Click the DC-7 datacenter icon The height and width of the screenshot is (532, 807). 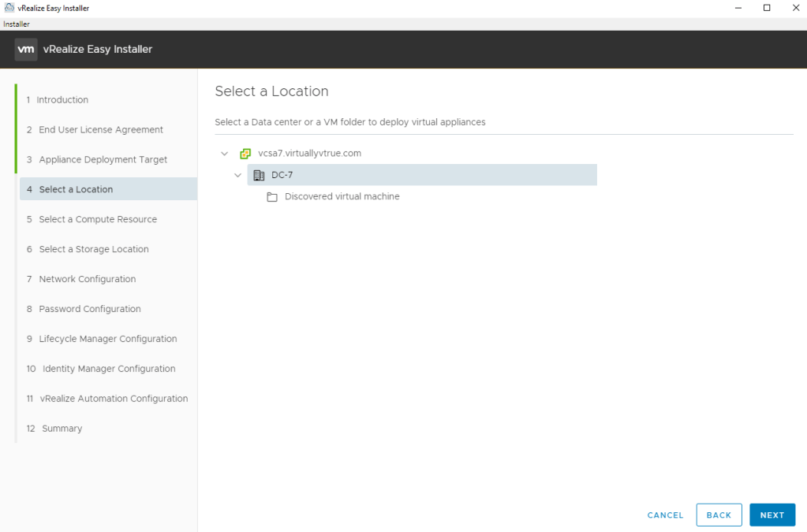(x=259, y=175)
